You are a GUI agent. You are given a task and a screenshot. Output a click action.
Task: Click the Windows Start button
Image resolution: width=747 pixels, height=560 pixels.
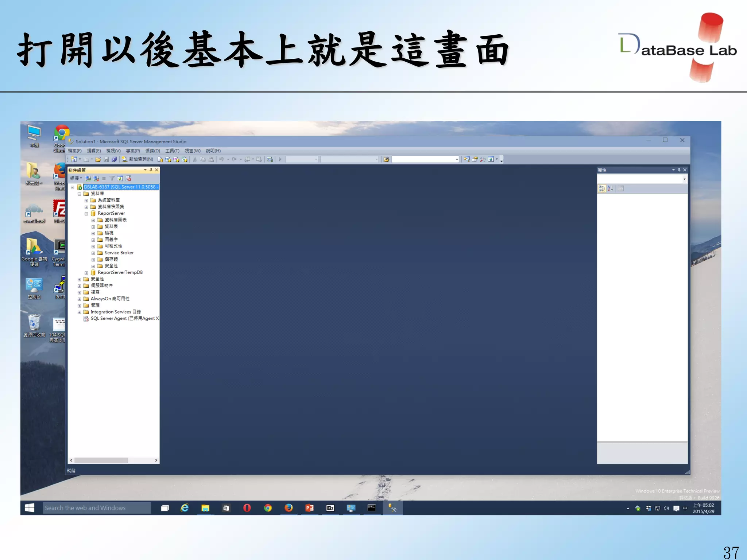[x=30, y=508]
